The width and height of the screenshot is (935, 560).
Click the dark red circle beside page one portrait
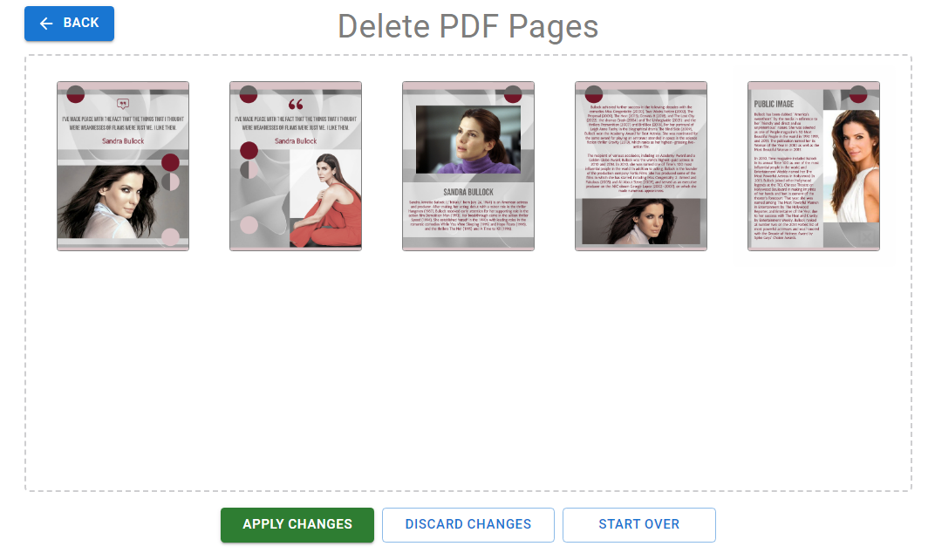coord(170,162)
